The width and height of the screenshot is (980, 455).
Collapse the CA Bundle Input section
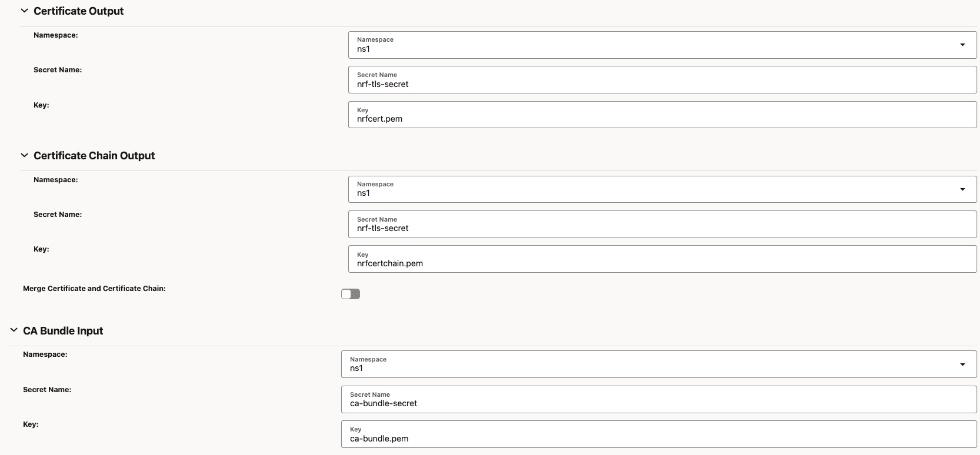tap(14, 330)
